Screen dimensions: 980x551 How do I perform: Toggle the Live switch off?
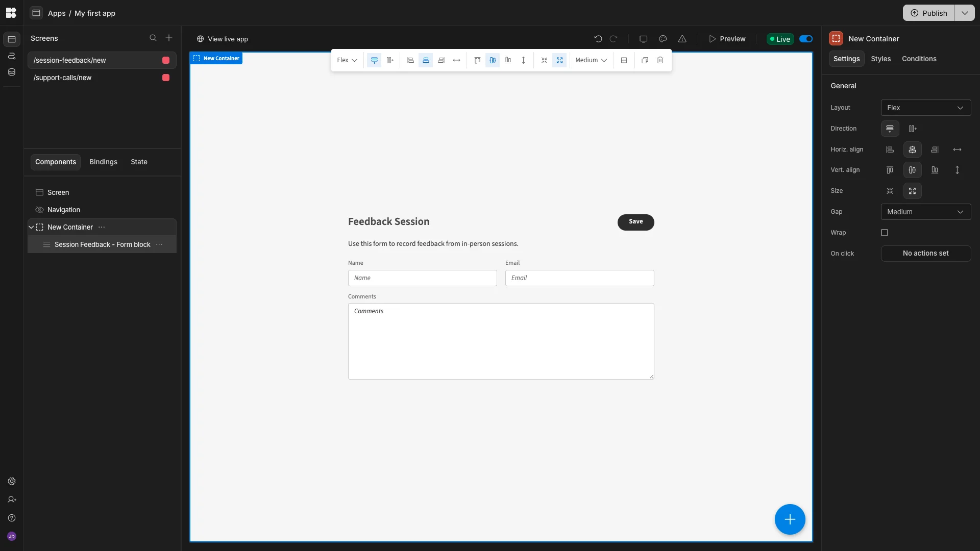coord(806,39)
